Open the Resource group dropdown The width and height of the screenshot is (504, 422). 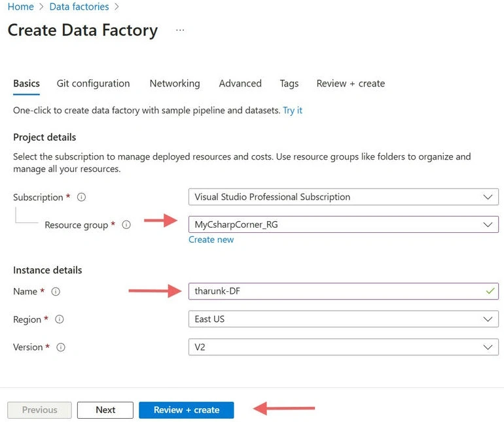click(x=343, y=224)
